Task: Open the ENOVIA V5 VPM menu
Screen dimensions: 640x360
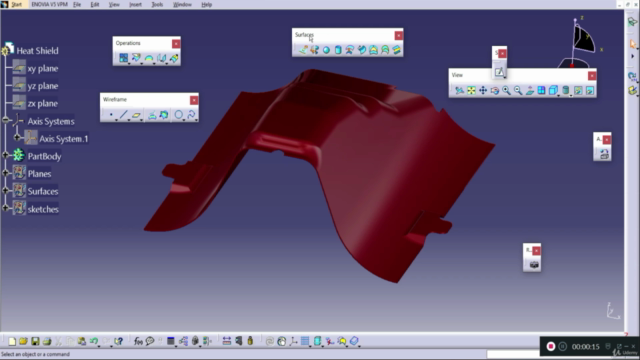Action: (x=49, y=4)
